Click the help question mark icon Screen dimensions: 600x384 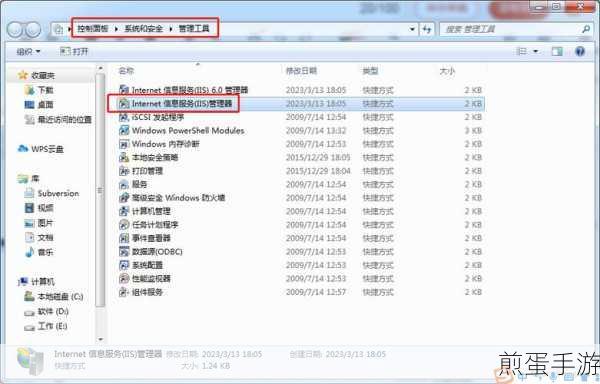[580, 51]
